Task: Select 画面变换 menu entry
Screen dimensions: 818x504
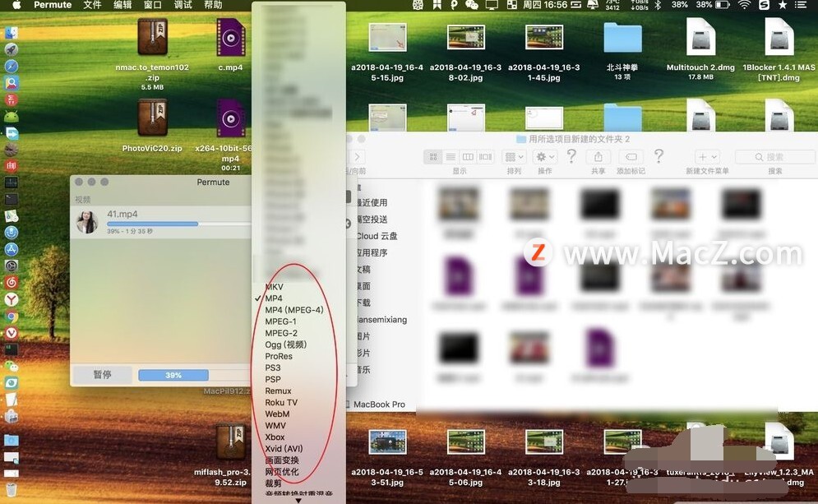Action: [282, 460]
